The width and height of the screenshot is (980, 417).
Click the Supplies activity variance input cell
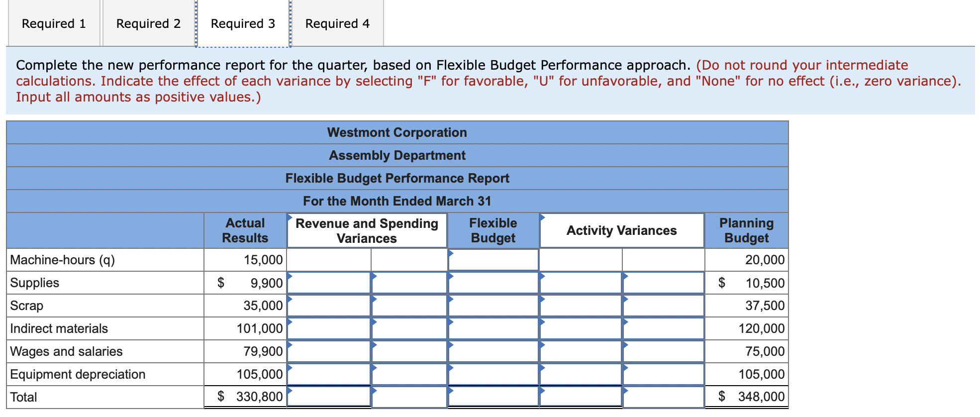(x=580, y=282)
